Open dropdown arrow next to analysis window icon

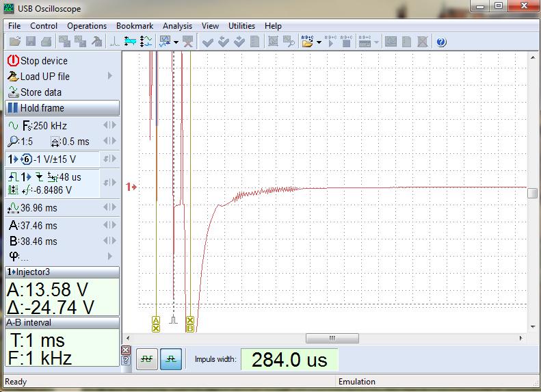(176, 42)
